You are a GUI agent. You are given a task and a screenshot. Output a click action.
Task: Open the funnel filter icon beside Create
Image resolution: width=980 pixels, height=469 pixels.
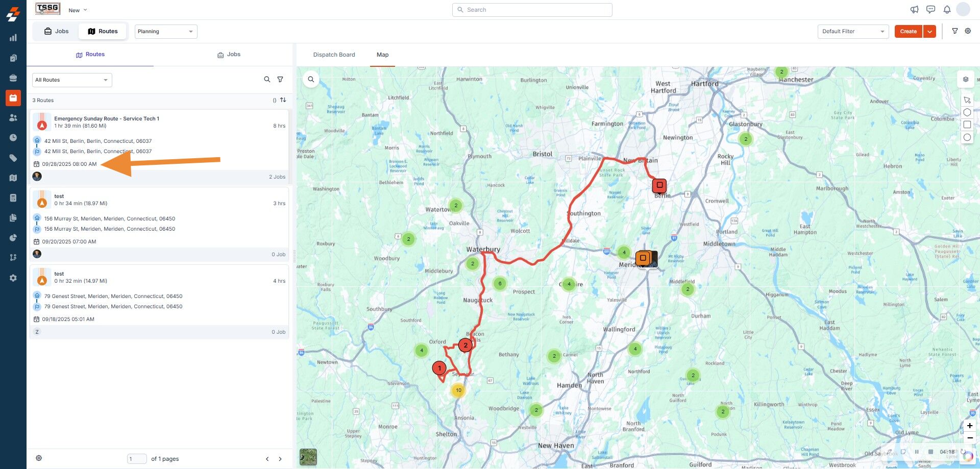pyautogui.click(x=955, y=31)
